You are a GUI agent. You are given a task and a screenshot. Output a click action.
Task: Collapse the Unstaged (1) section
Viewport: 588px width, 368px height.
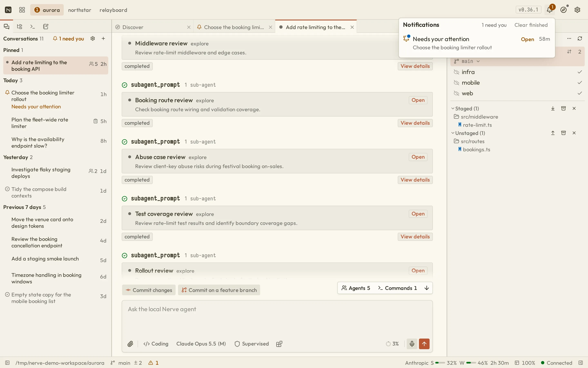(468, 133)
